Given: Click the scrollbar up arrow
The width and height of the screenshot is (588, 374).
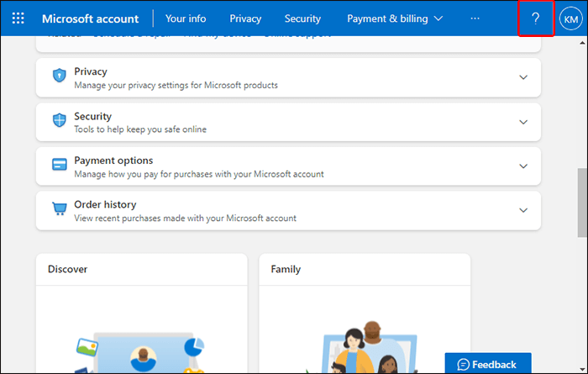Looking at the screenshot, I should coord(582,43).
